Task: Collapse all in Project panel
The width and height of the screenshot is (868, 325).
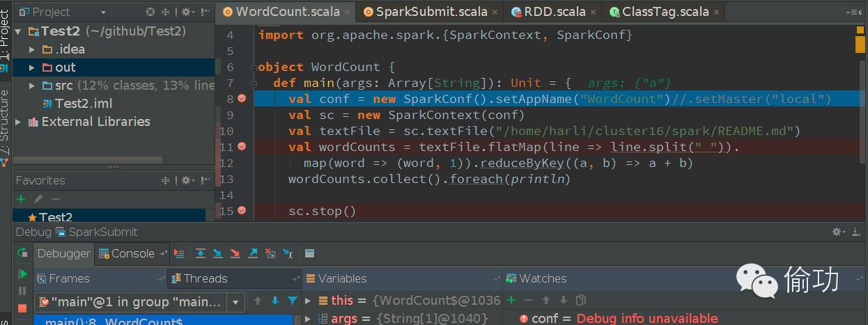Action: (x=166, y=12)
